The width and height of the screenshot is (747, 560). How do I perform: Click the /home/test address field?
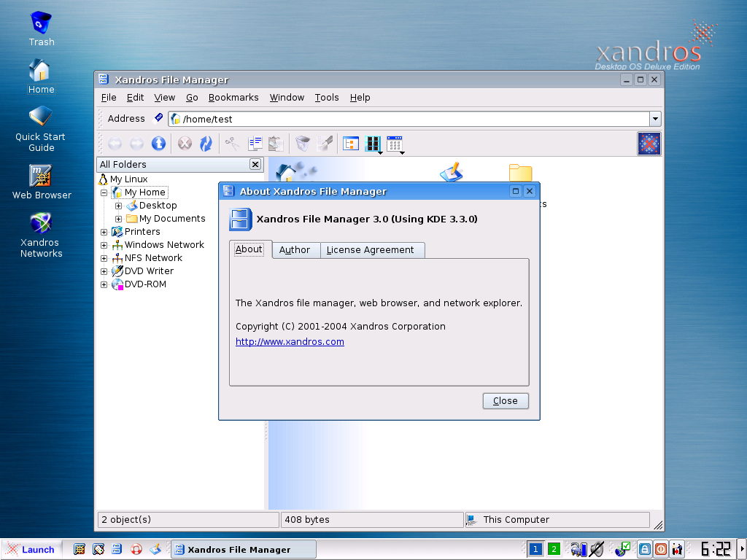[x=409, y=119]
